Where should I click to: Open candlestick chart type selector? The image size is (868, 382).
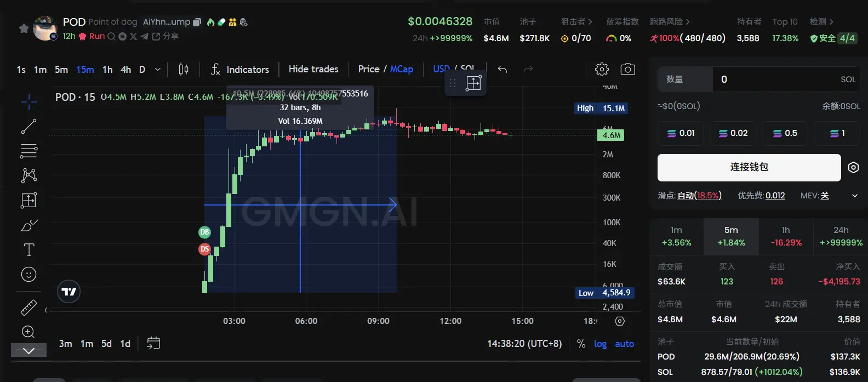[184, 70]
